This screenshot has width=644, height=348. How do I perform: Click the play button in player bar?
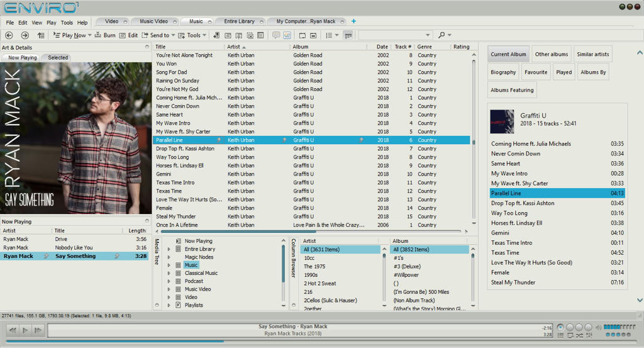click(25, 330)
